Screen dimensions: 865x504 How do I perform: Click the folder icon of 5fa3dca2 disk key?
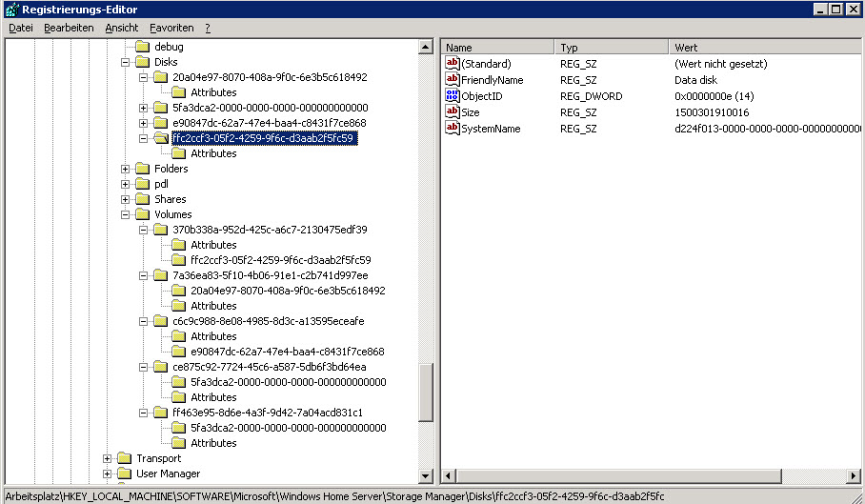pos(161,108)
